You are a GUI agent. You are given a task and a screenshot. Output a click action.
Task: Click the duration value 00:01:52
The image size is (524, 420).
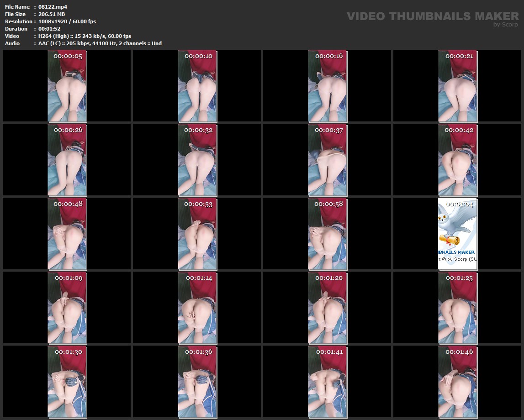pos(49,29)
